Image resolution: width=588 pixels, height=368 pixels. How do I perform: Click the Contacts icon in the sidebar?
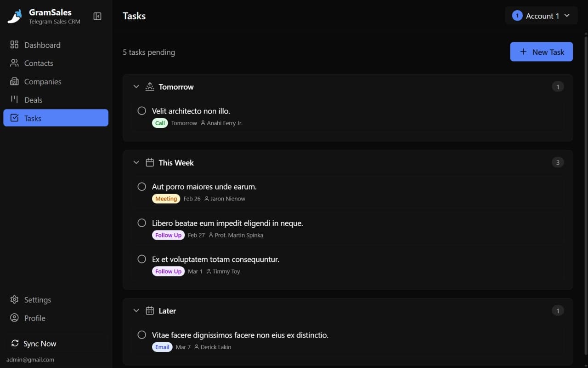15,63
